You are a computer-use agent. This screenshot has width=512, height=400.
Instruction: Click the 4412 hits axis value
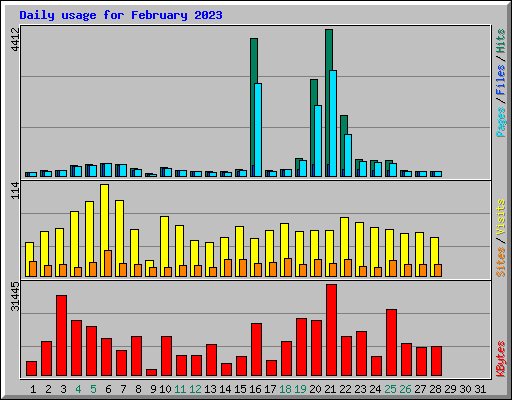[x=15, y=39]
